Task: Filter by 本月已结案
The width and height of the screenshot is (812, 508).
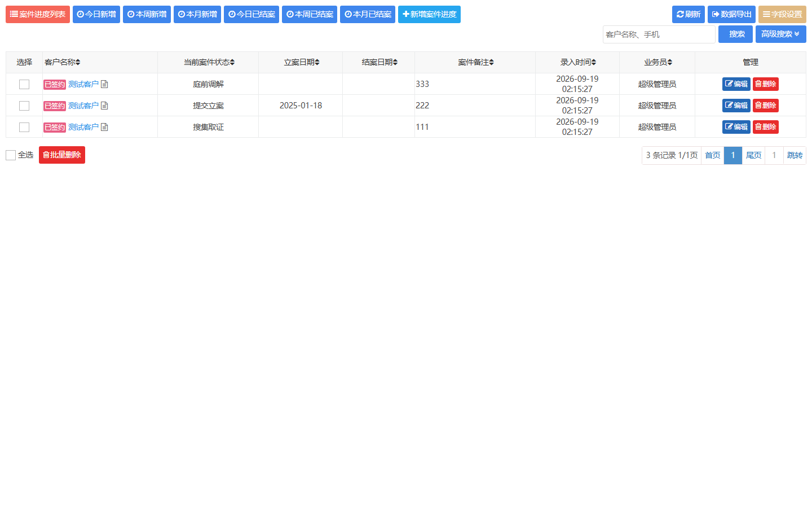Action: [368, 14]
